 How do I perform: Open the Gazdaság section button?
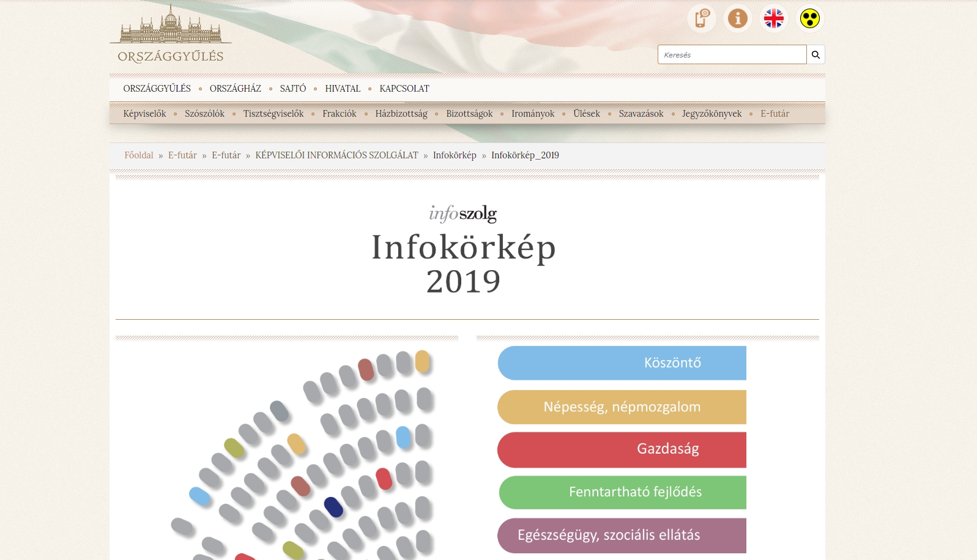[622, 450]
